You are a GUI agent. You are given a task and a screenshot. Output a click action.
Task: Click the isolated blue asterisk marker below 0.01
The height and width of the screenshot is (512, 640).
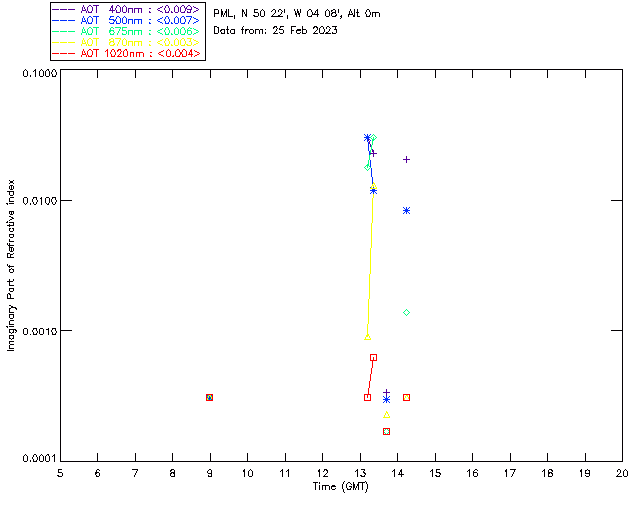406,210
